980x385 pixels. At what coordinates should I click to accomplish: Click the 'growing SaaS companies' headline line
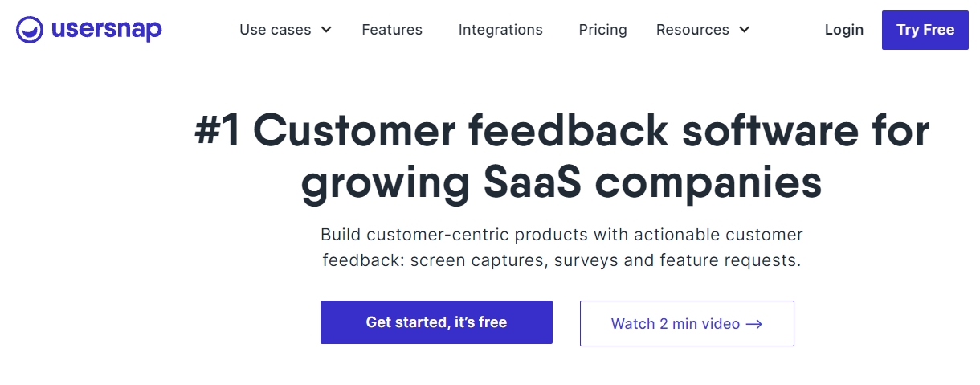tap(561, 185)
